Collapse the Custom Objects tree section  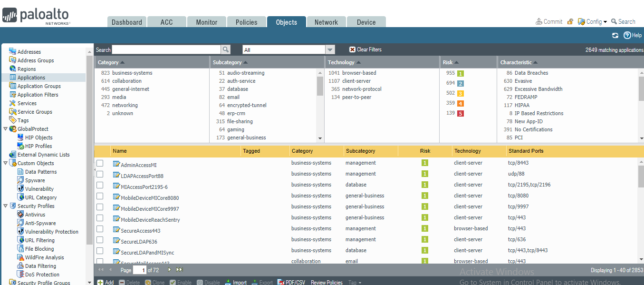click(x=5, y=163)
